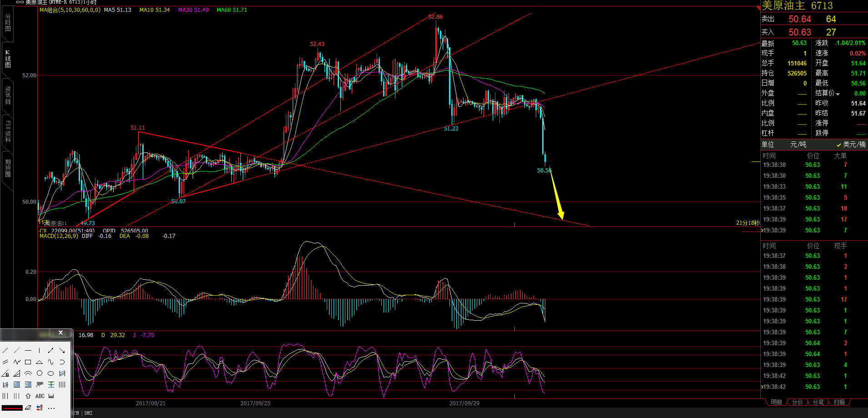Select 美元/桶 unit option

pos(851,145)
